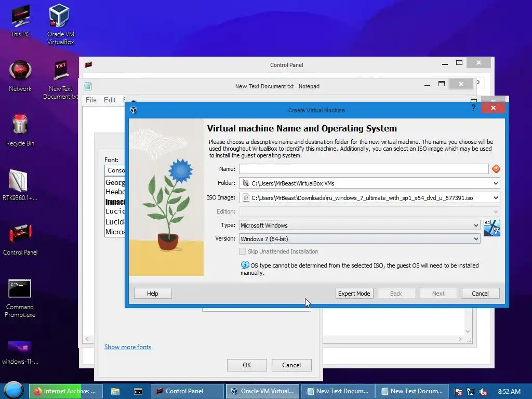Viewport: 532px width, 399px height.
Task: Click the Help button in Create Virtual Machine
Action: point(153,294)
